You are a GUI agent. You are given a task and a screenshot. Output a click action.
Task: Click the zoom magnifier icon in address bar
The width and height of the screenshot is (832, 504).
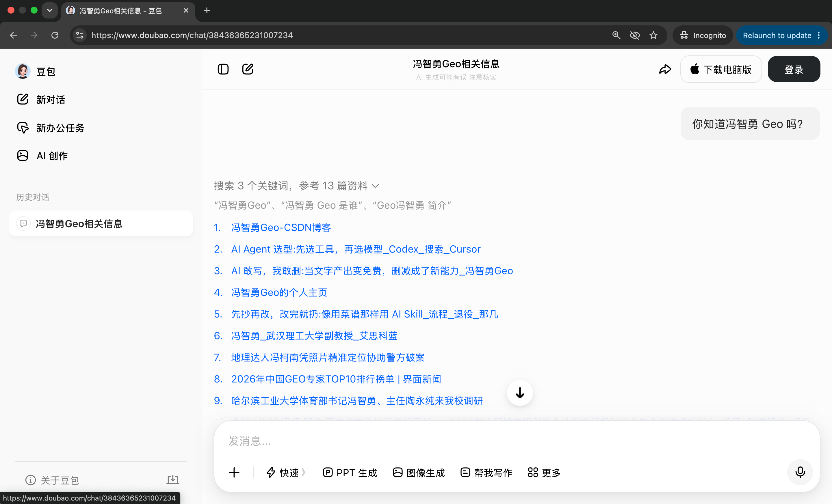coord(616,35)
